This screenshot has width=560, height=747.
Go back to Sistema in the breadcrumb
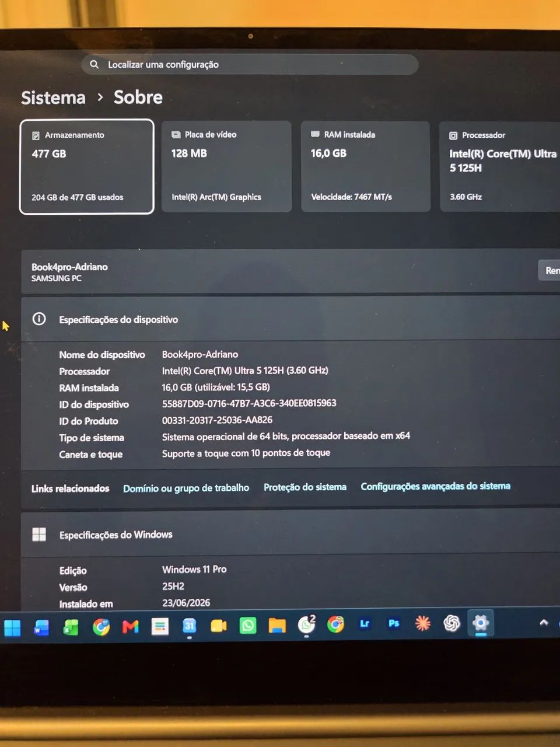click(53, 97)
